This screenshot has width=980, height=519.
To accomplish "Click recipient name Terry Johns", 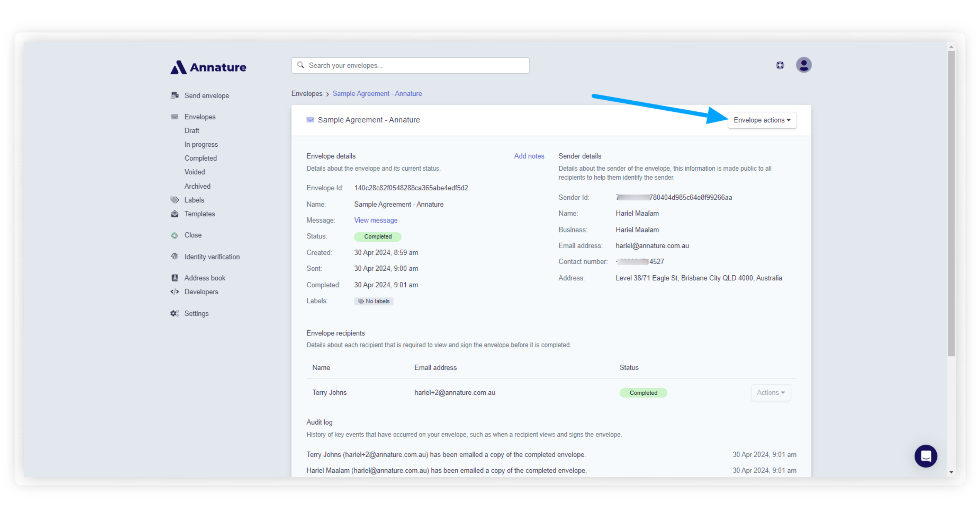I will pos(329,392).
